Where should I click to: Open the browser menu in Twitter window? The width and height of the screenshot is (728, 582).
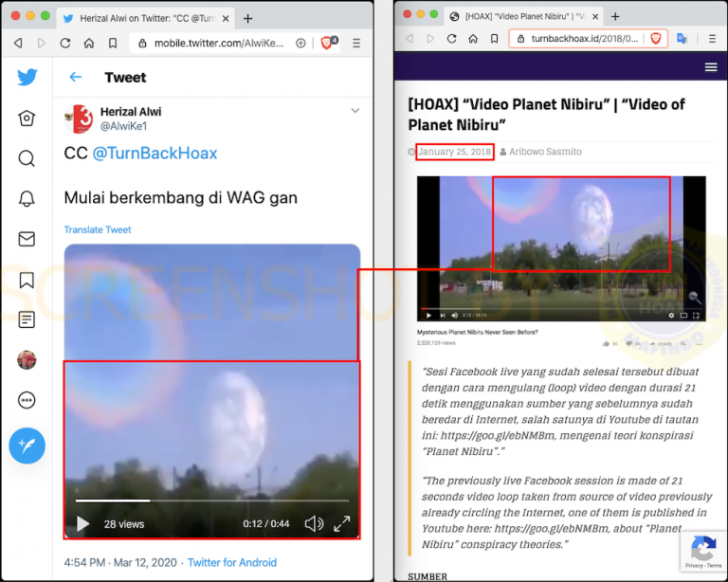[x=356, y=44]
